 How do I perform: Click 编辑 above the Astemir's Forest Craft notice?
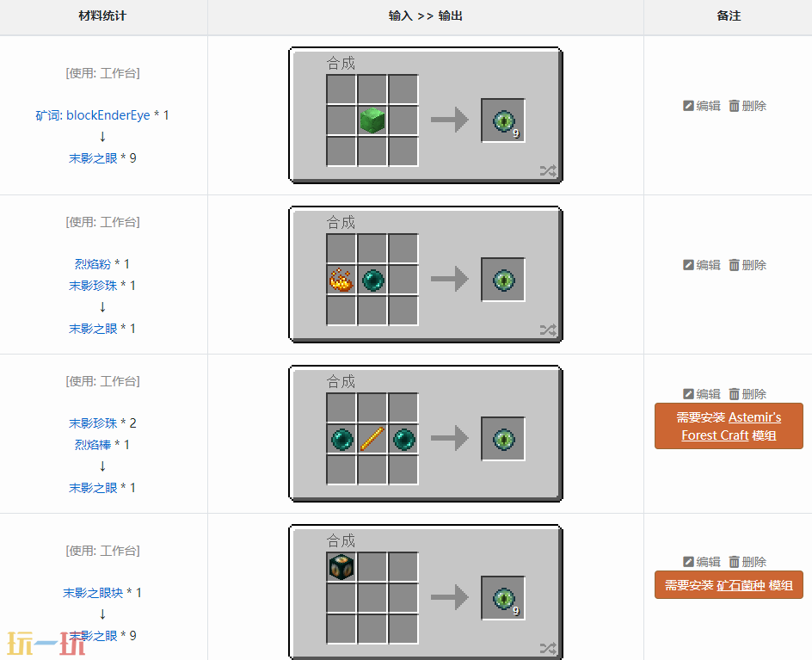click(702, 394)
